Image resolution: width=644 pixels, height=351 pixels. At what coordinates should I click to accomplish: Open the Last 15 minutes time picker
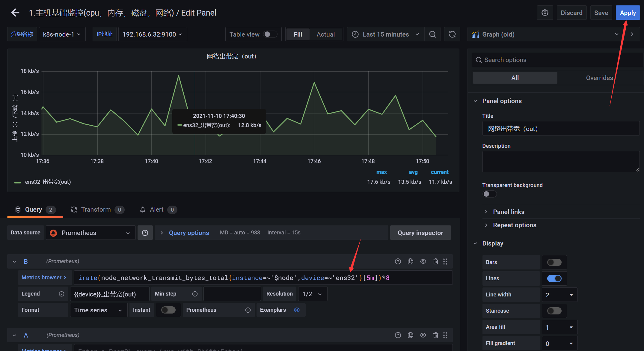click(x=385, y=34)
